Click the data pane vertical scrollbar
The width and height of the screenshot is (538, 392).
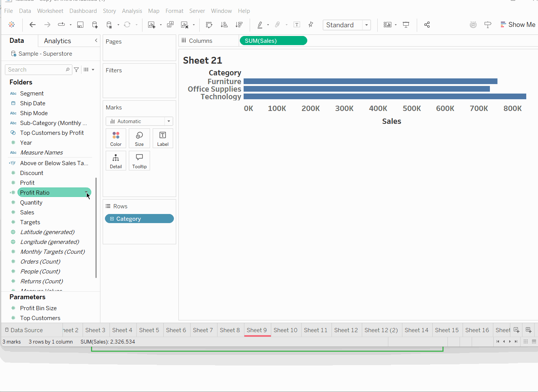96,227
